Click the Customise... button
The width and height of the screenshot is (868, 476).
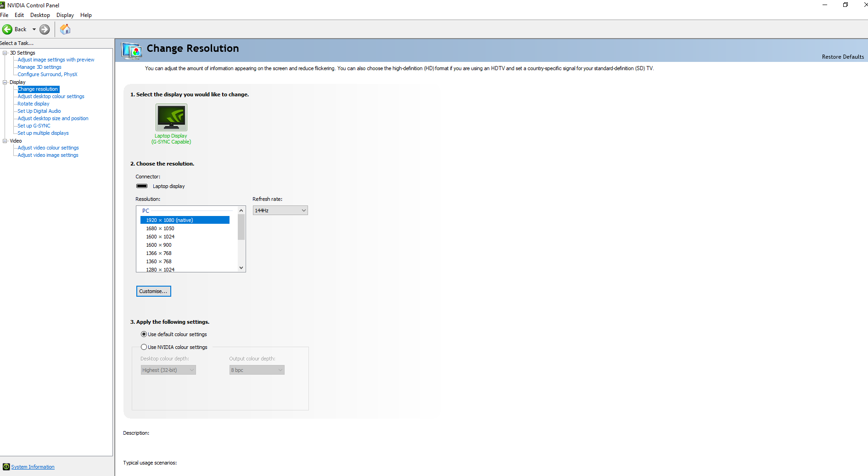click(x=153, y=291)
